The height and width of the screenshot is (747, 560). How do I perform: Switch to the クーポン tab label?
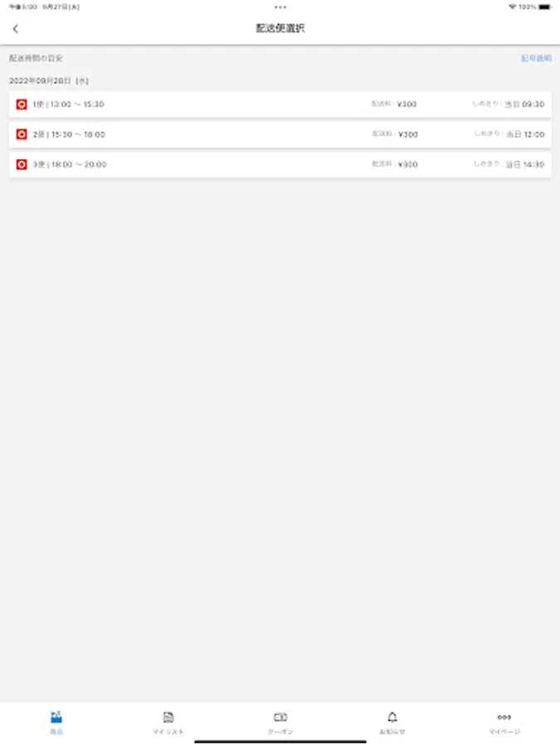(280, 731)
